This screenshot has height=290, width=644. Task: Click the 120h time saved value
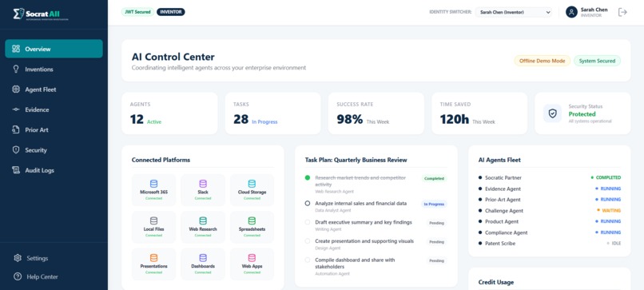tap(455, 120)
